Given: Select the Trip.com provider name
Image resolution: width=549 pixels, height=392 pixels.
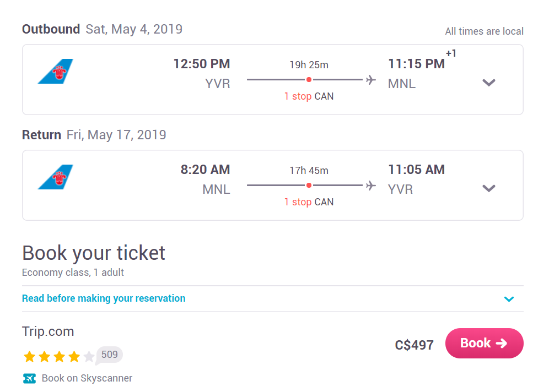Looking at the screenshot, I should pyautogui.click(x=48, y=331).
